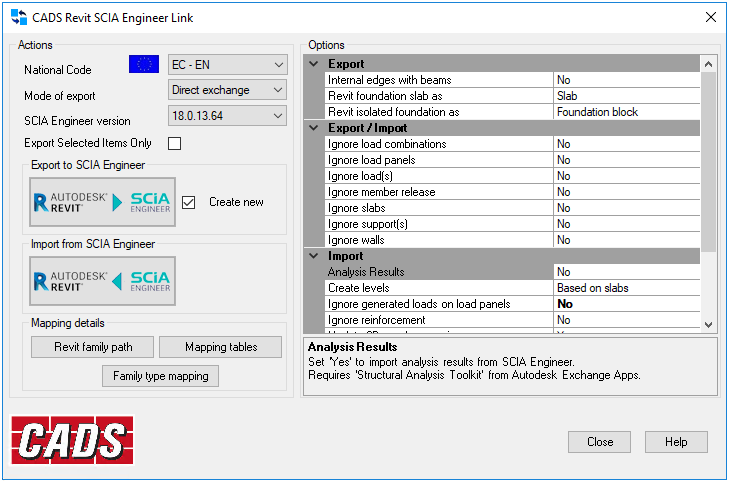Viewport: 731px width, 485px height.
Task: Select Ignore generated loads on load panels row
Action: click(x=512, y=304)
